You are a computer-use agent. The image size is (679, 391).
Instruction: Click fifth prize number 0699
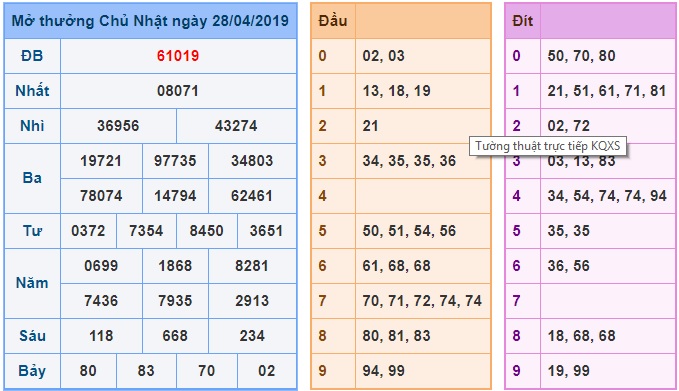coord(101,266)
